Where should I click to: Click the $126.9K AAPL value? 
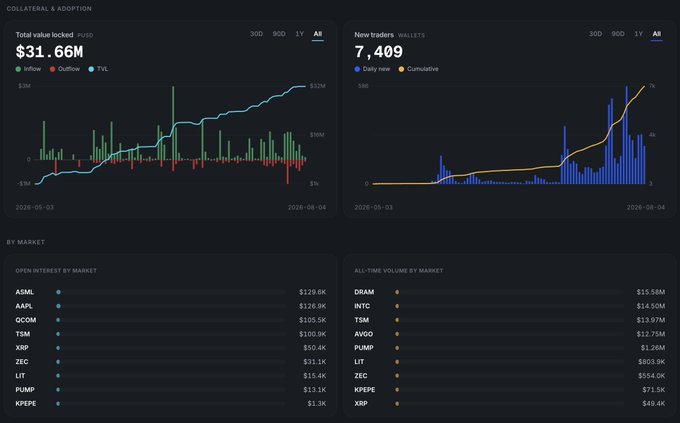312,306
